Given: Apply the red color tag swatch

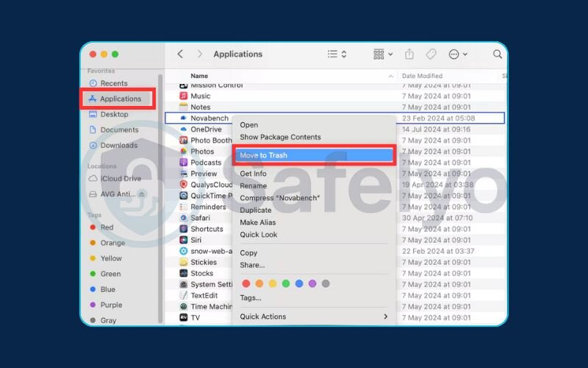Looking at the screenshot, I should pyautogui.click(x=246, y=283).
